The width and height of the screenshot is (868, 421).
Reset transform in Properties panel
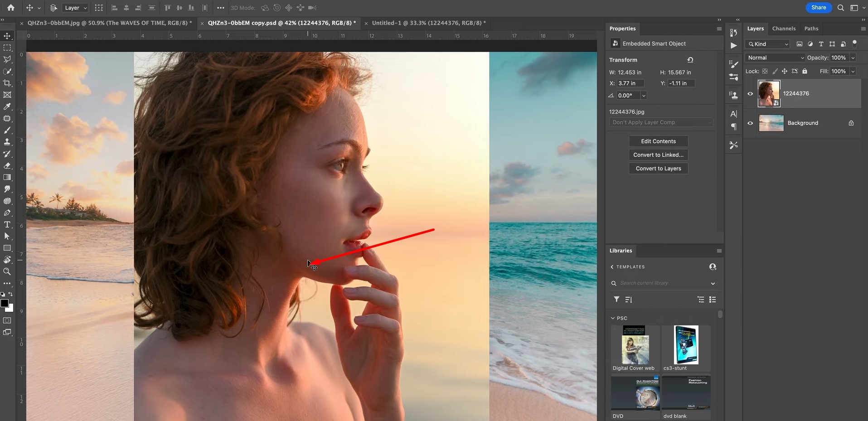tap(690, 60)
